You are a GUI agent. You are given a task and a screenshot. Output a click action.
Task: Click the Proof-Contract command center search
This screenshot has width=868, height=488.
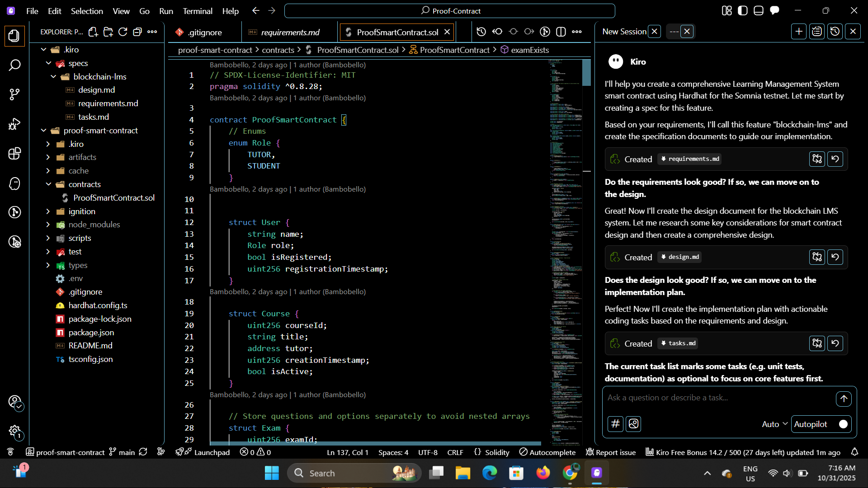(x=450, y=11)
